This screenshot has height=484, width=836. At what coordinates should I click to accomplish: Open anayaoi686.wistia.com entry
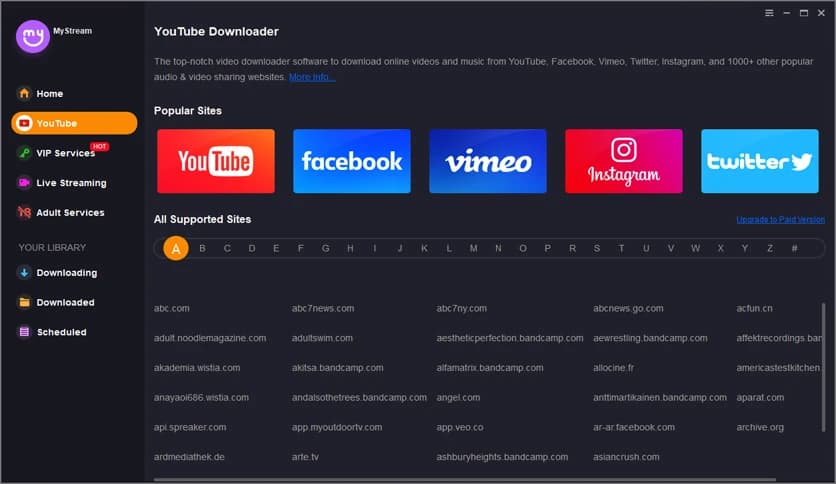coord(201,398)
